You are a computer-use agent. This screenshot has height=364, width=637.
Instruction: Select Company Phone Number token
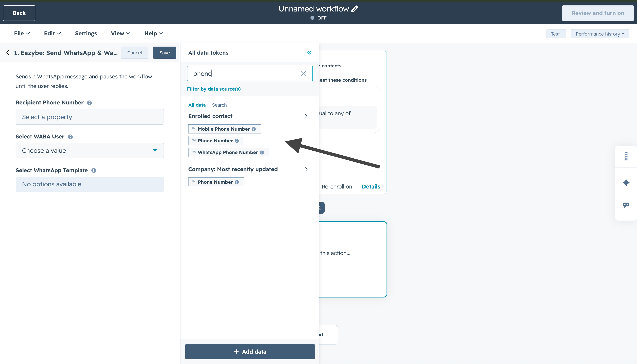[x=216, y=182]
